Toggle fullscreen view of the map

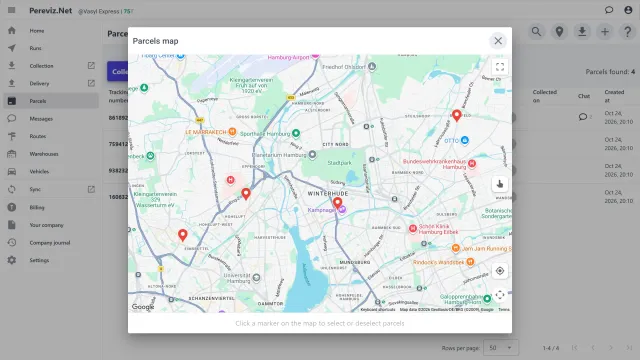[500, 67]
